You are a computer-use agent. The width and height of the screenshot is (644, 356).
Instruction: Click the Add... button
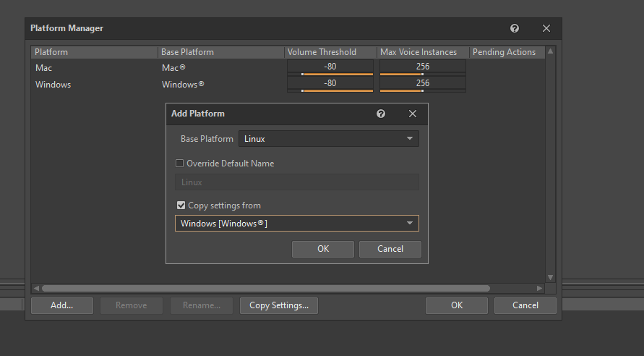click(62, 305)
